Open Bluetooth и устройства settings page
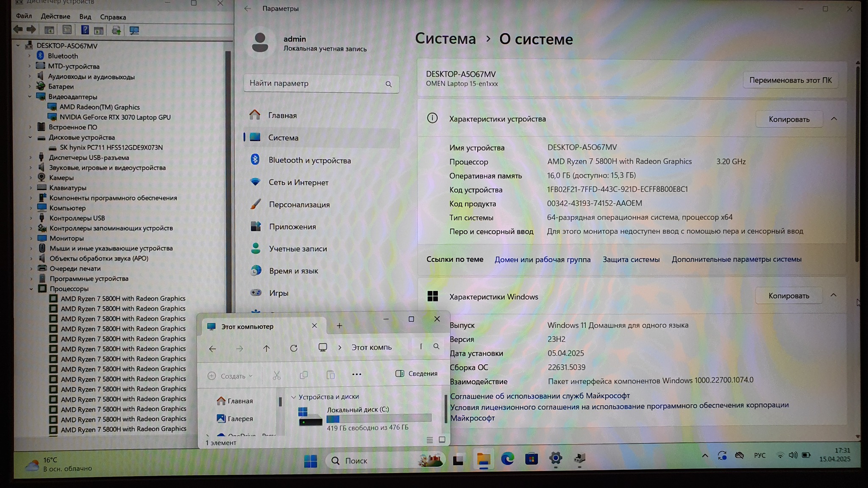This screenshot has height=488, width=868. pyautogui.click(x=309, y=160)
